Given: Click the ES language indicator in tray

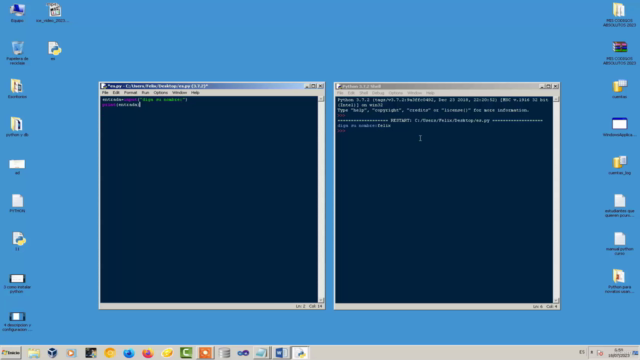Looking at the screenshot, I should [x=582, y=352].
